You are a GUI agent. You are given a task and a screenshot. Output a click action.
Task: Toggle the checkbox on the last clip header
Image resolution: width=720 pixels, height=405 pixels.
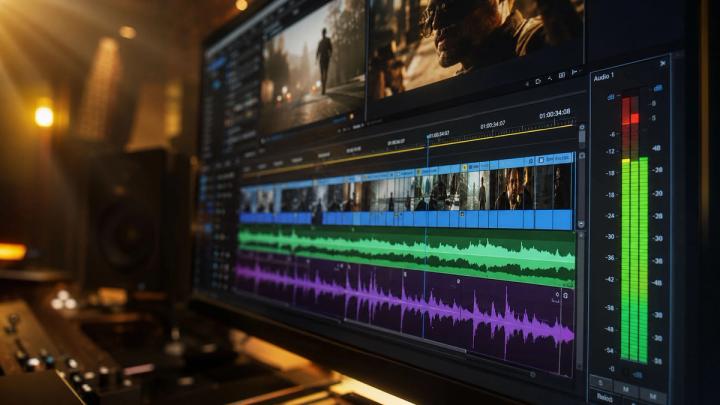point(541,160)
